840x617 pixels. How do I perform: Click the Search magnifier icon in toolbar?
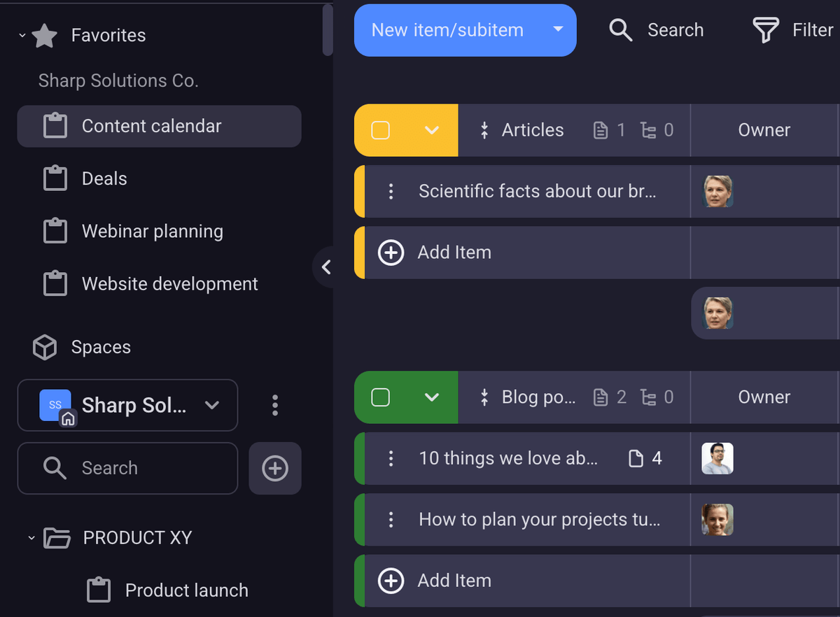pyautogui.click(x=620, y=30)
